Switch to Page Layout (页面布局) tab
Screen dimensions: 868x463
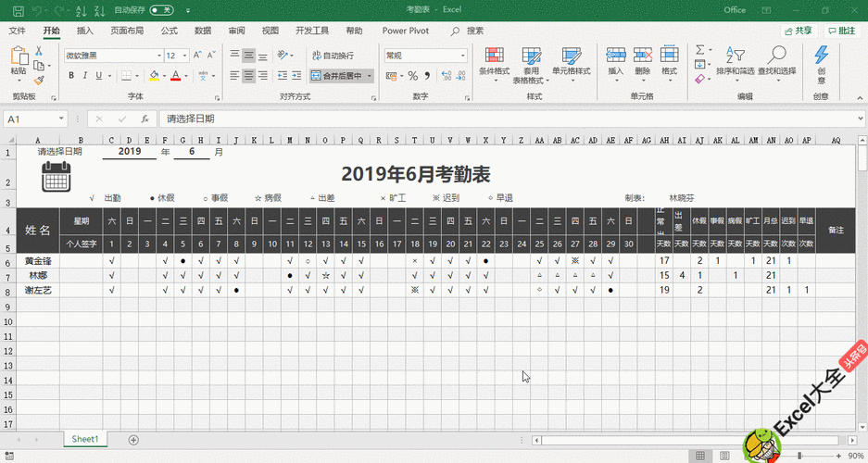click(x=127, y=31)
